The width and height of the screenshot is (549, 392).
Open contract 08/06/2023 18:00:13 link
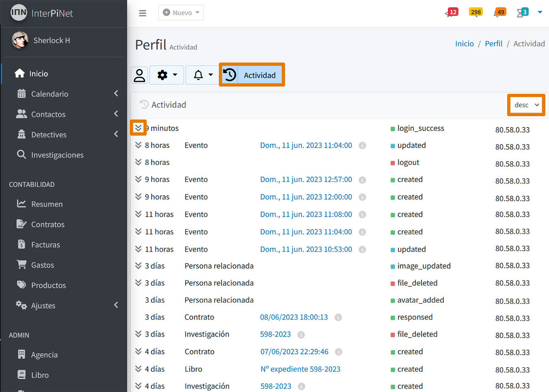pos(294,317)
